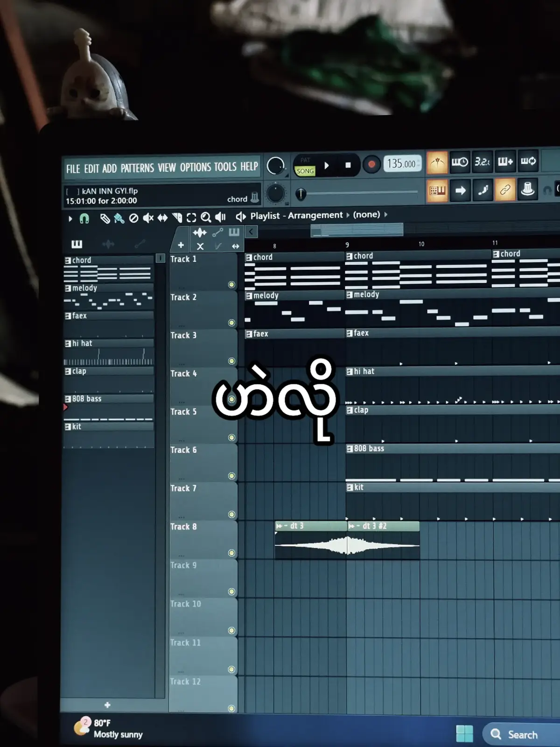Open hi hat clip menu on Track 4
Viewport: 560px width, 747px height.
coord(350,372)
